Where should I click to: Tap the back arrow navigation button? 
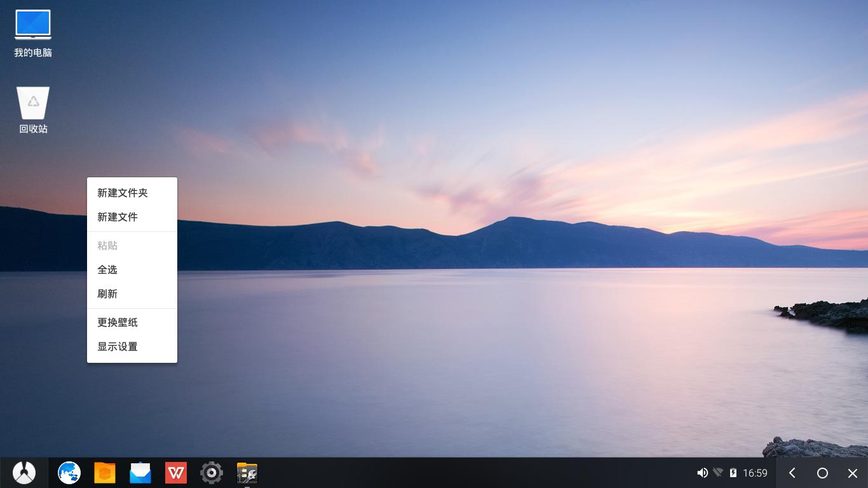(x=792, y=473)
